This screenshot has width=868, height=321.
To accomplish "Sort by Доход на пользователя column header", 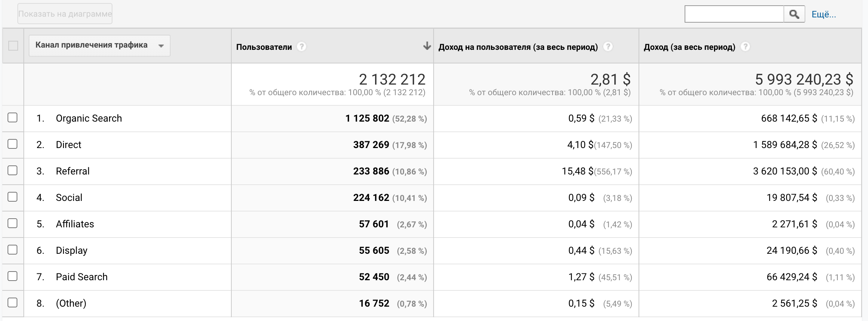I will click(518, 47).
